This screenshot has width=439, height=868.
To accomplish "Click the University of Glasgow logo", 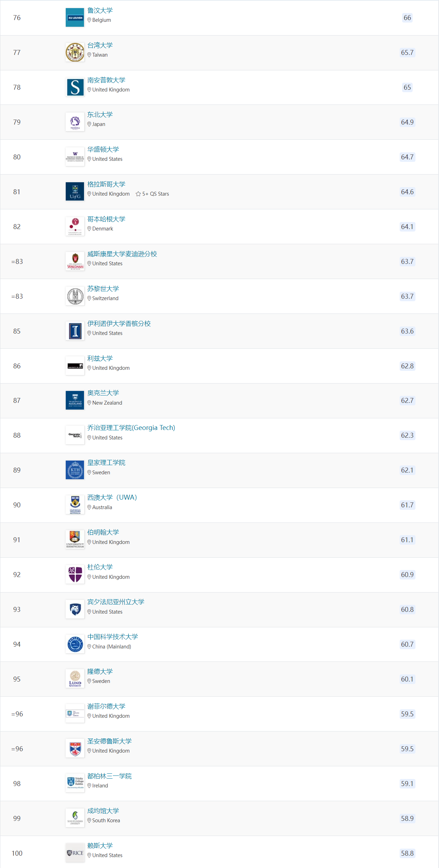I will [75, 192].
